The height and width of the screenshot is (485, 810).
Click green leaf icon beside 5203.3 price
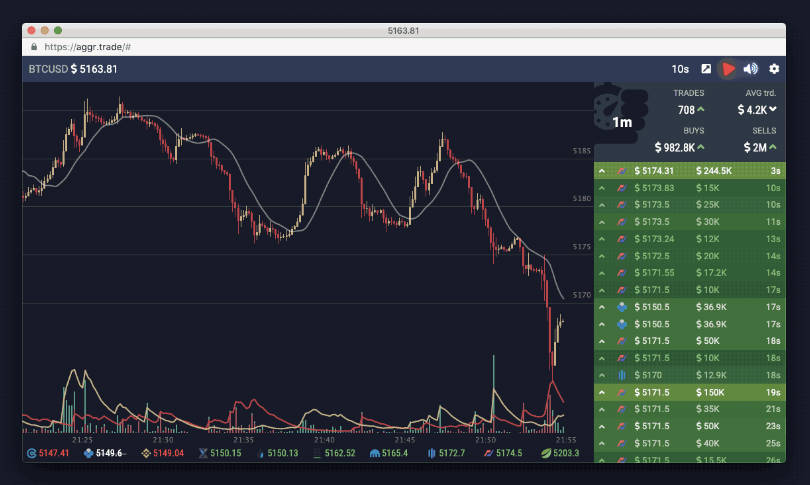[546, 453]
